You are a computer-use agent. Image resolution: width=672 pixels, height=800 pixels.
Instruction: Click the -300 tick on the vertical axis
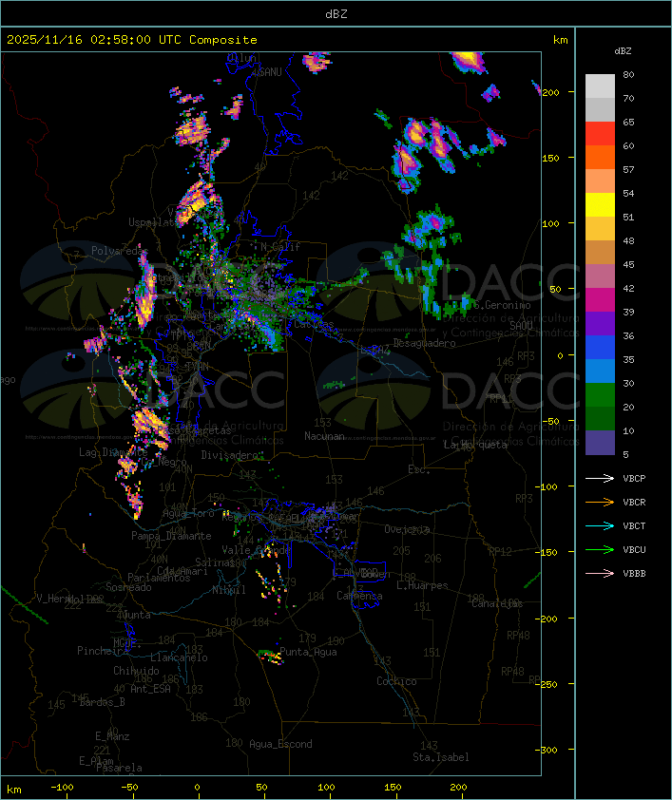tap(547, 750)
